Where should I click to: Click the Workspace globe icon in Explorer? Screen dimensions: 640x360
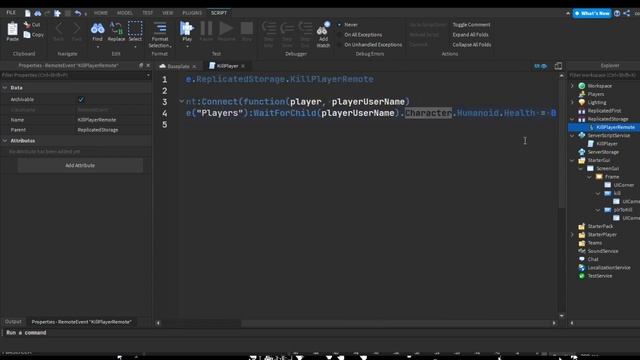point(582,86)
